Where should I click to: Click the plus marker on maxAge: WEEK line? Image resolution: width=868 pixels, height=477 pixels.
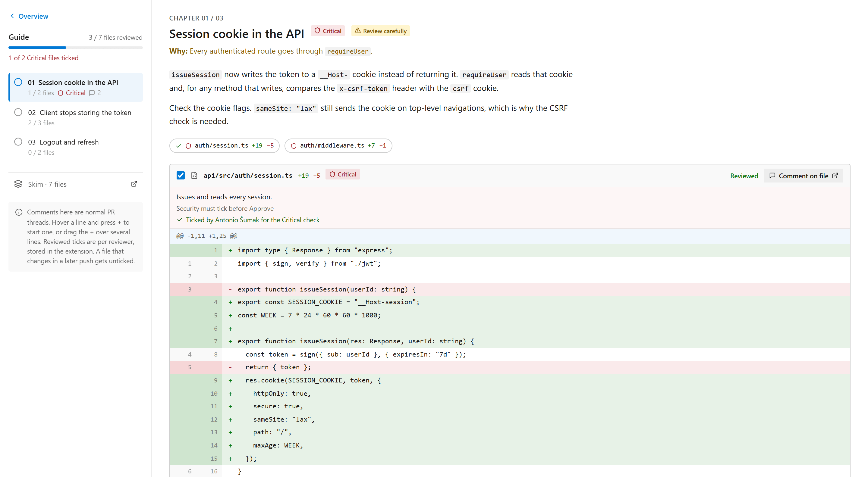click(x=231, y=445)
